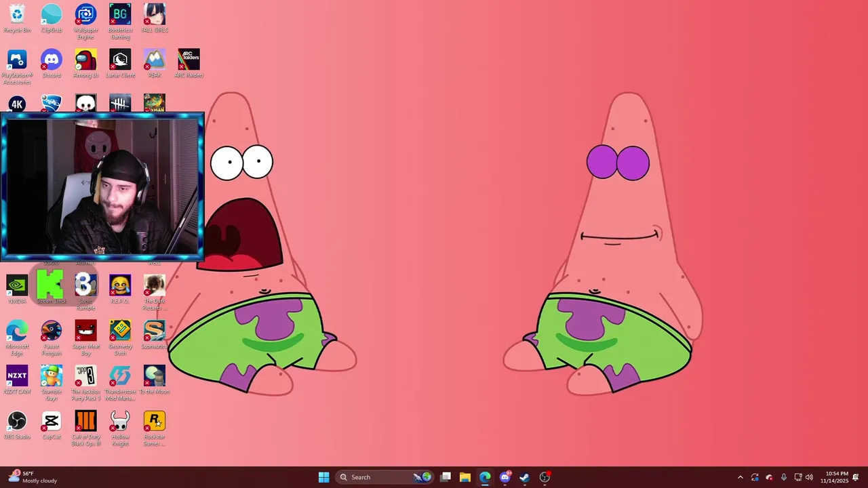The width and height of the screenshot is (868, 488).
Task: Open the Windows Start menu
Action: click(323, 477)
